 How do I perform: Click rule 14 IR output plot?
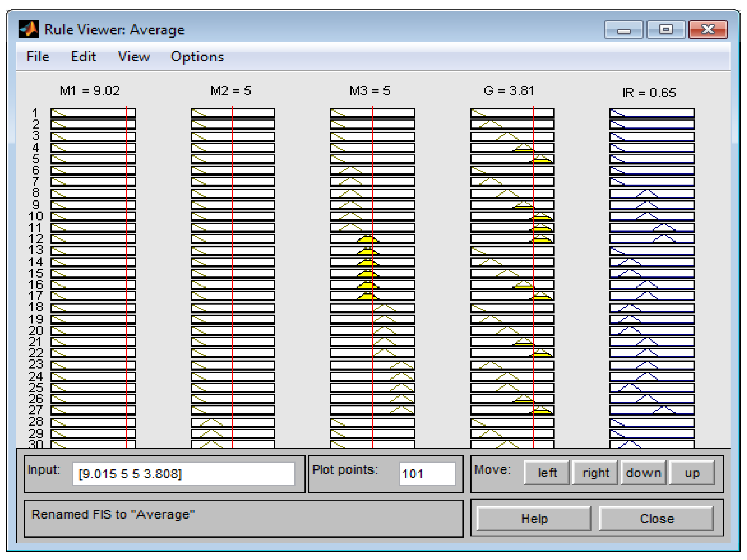pos(652,262)
